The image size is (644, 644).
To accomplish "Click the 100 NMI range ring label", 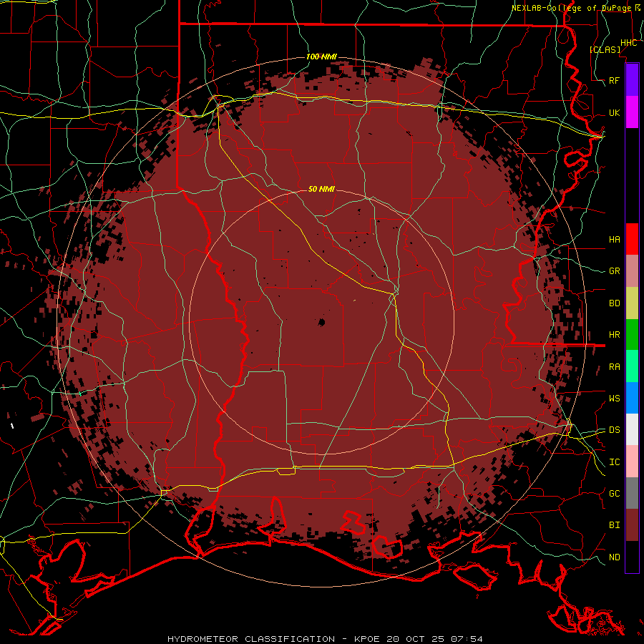I will click(321, 57).
